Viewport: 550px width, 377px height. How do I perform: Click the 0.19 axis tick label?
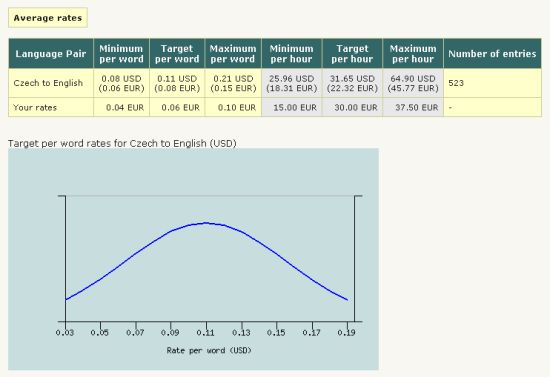point(347,332)
